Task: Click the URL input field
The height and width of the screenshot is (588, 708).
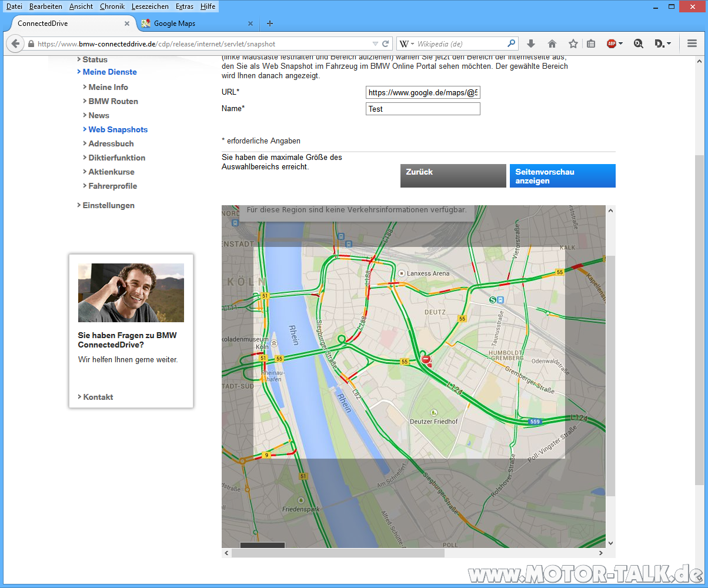Action: point(423,92)
